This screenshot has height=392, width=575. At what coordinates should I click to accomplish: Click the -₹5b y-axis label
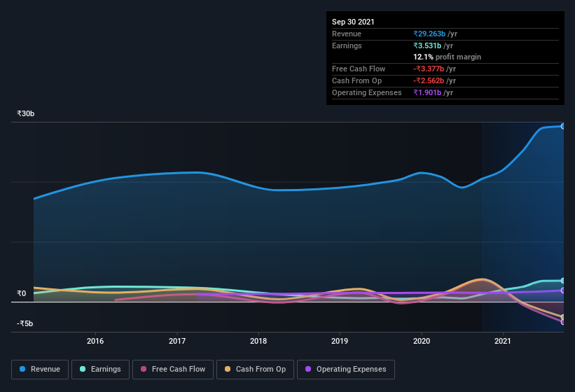tap(25, 323)
